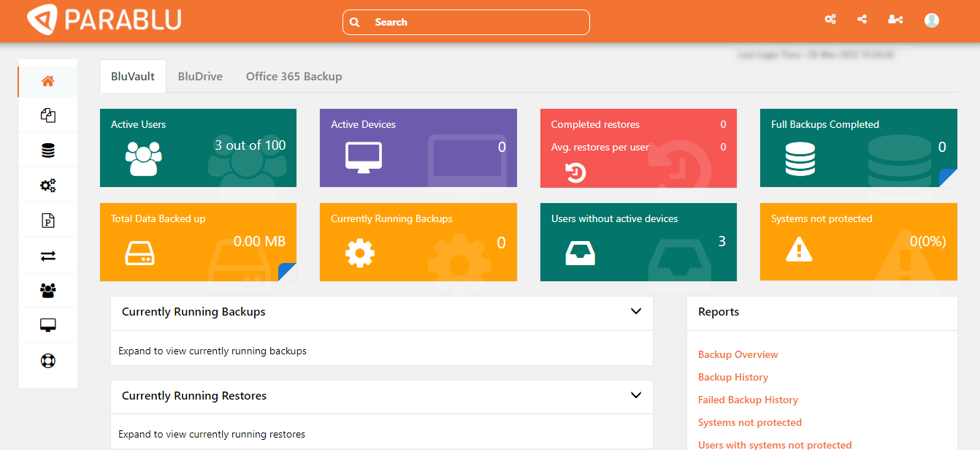
Task: Select the gears icon in the left sidebar
Action: 48,186
